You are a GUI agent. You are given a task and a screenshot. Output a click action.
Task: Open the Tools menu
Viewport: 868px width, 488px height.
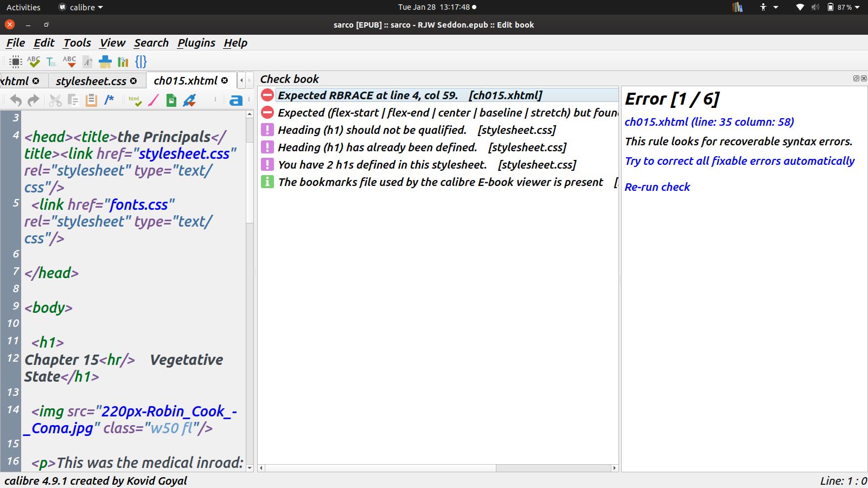click(77, 43)
